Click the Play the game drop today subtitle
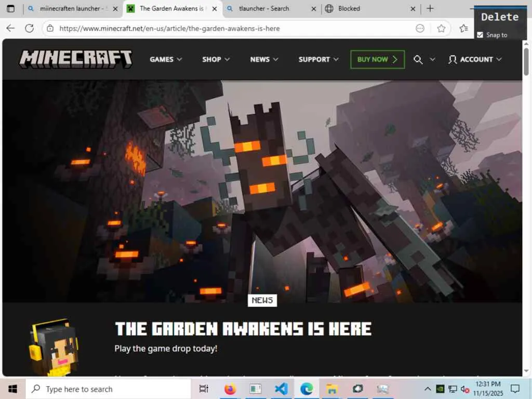Image resolution: width=532 pixels, height=399 pixels. (166, 349)
